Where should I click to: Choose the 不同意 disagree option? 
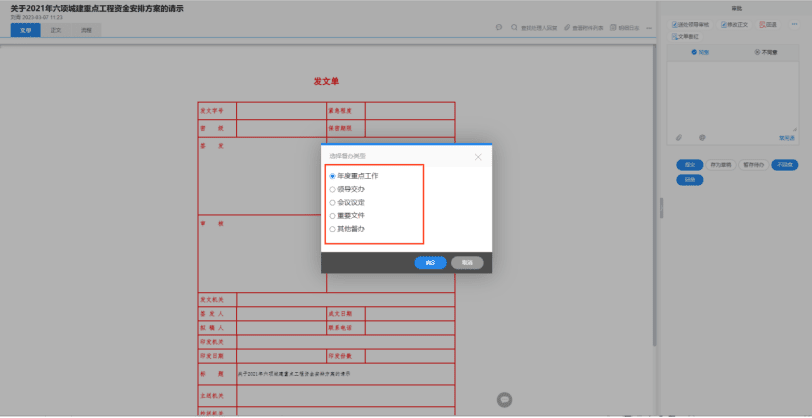pyautogui.click(x=766, y=52)
